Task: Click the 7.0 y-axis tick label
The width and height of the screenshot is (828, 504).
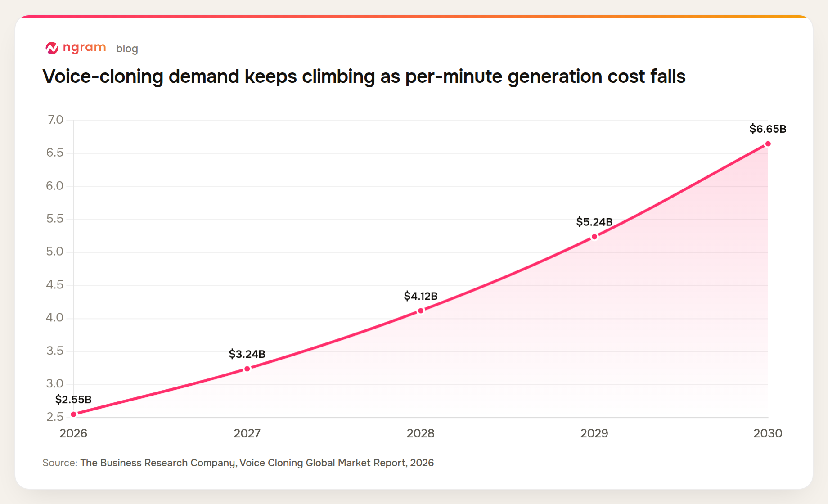Action: pyautogui.click(x=55, y=120)
